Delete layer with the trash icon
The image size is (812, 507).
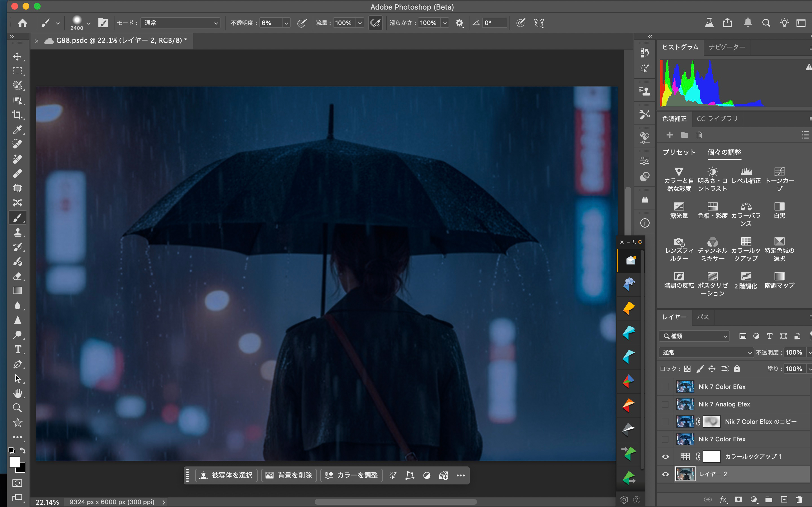tap(799, 499)
